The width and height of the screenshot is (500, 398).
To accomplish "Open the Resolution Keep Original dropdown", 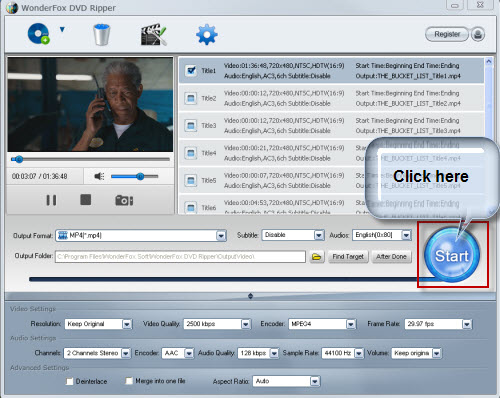I will [127, 324].
